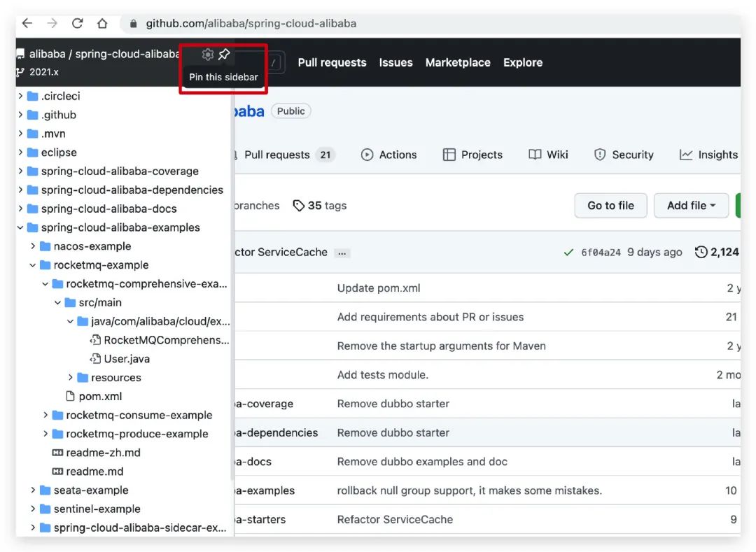The image size is (756, 552).
Task: Open the Add file dropdown
Action: [691, 206]
